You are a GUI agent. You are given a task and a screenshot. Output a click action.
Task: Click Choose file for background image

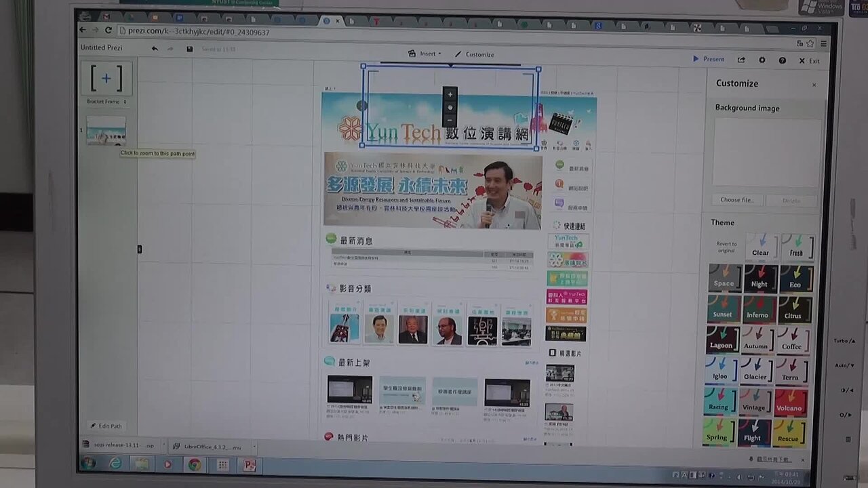click(736, 200)
